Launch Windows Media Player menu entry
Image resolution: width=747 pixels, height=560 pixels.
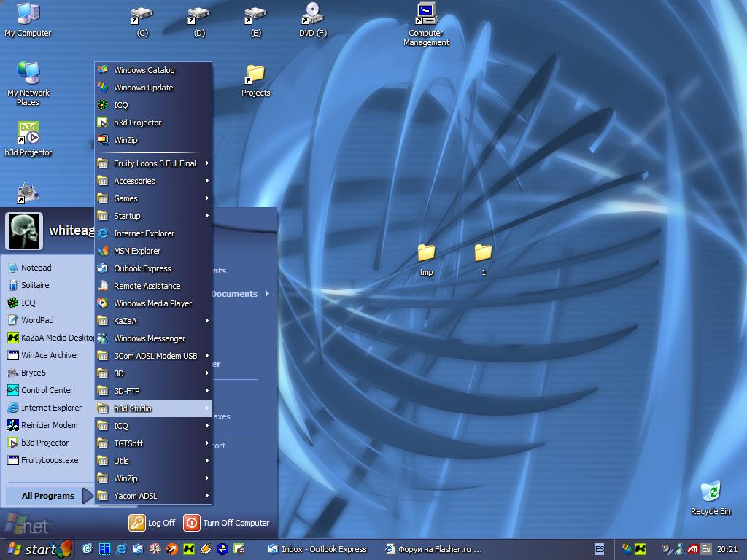pos(153,303)
